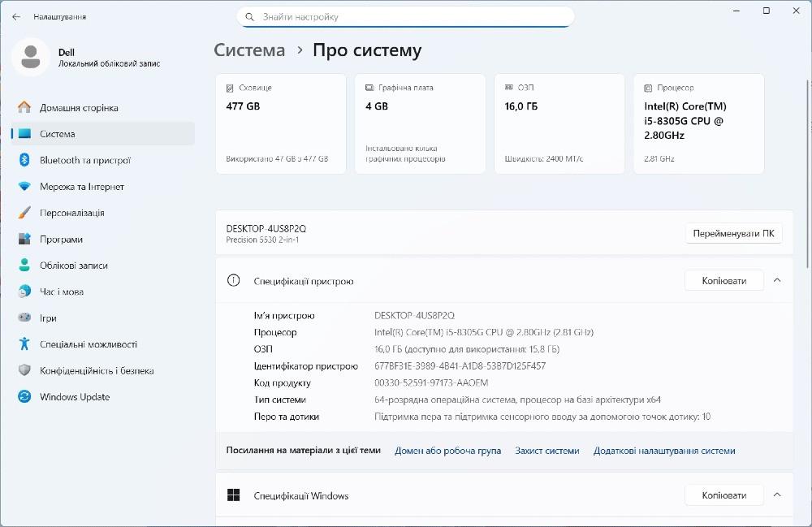The height and width of the screenshot is (527, 812).
Task: Collapse the Специфікації Windows section chevron
Action: [777, 495]
